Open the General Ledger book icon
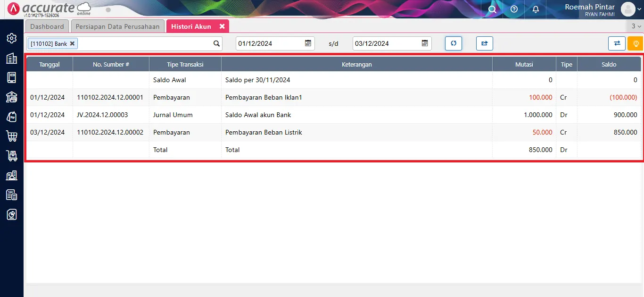This screenshot has height=297, width=644. click(12, 77)
